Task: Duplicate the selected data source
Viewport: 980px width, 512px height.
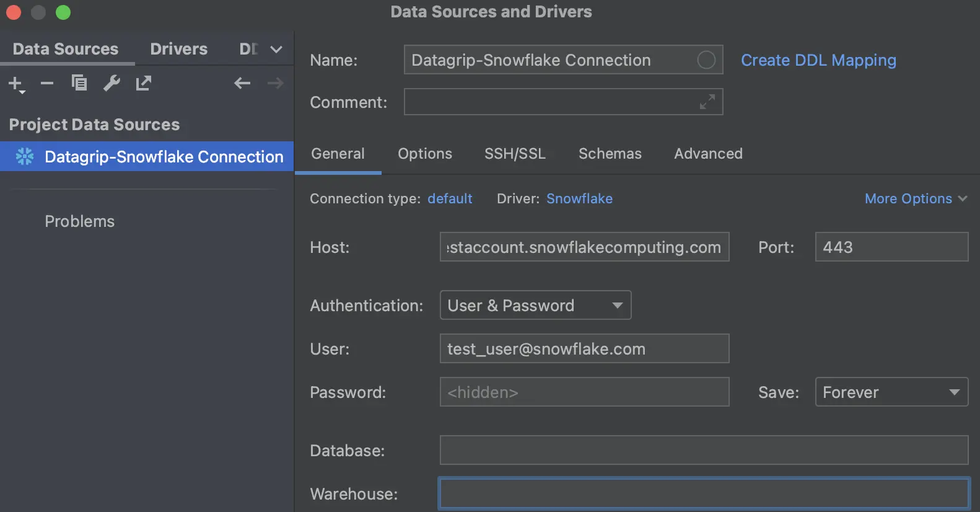Action: [x=79, y=82]
